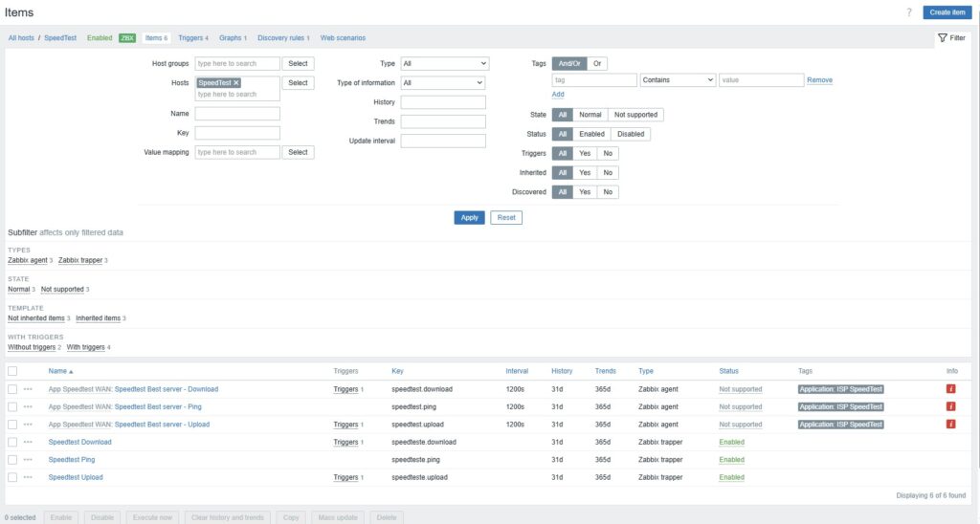Sort items by Name column header
Screen dimensions: 980x524
tap(59, 371)
